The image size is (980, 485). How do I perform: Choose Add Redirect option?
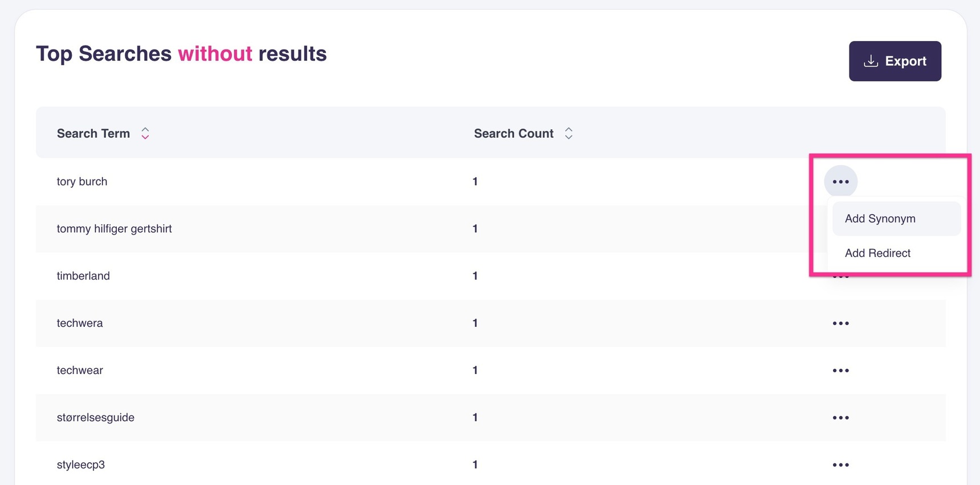point(877,253)
